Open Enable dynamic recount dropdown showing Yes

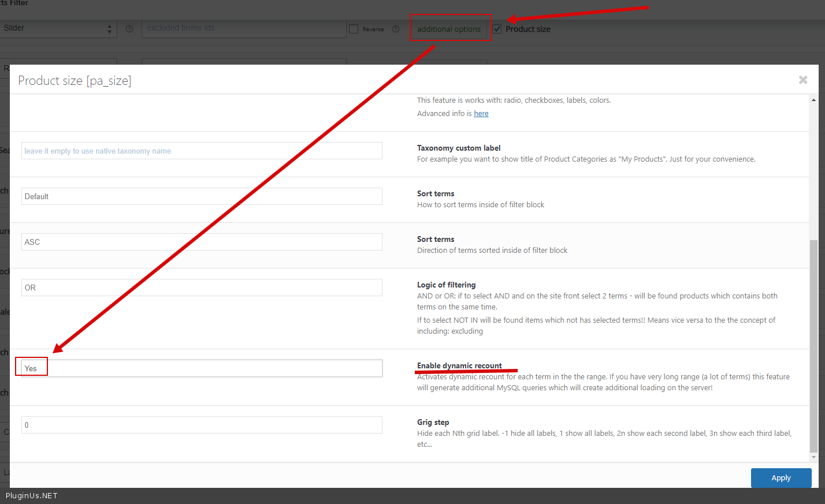tap(202, 368)
